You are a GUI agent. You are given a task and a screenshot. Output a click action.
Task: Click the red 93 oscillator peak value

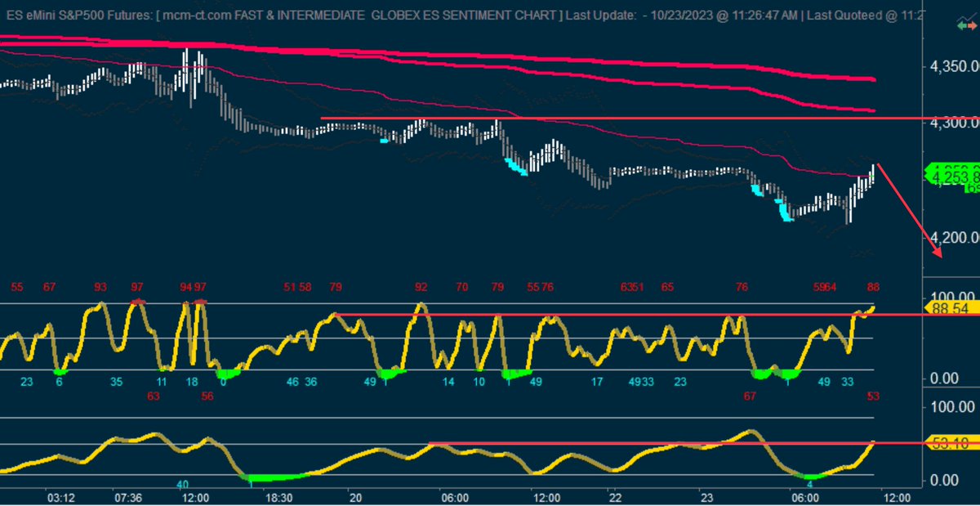(100, 287)
